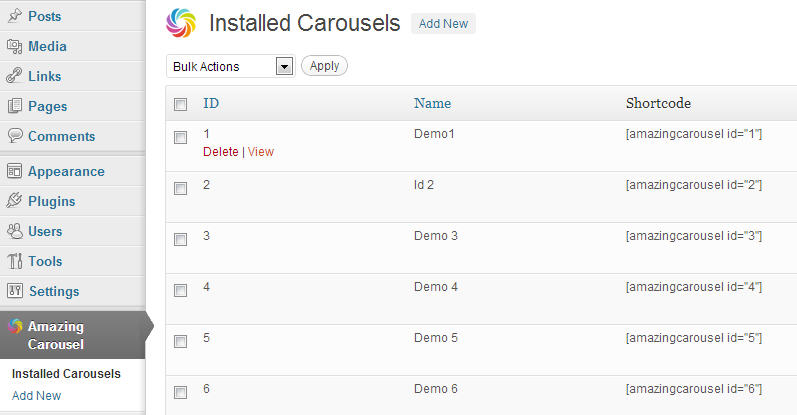Sort the table by Name column header
This screenshot has width=797, height=415.
point(433,103)
